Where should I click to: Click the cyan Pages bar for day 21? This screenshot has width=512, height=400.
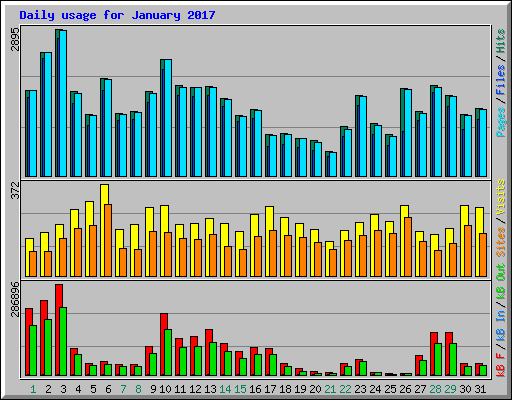click(333, 165)
